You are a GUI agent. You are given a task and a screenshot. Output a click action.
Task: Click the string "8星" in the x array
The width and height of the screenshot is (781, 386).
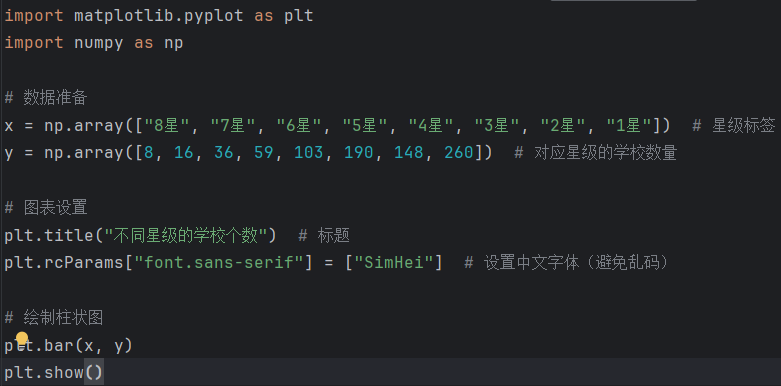tap(167, 125)
